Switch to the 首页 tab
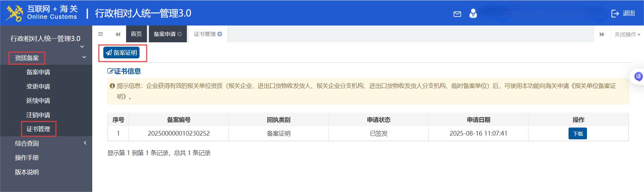644x192 pixels. point(136,34)
